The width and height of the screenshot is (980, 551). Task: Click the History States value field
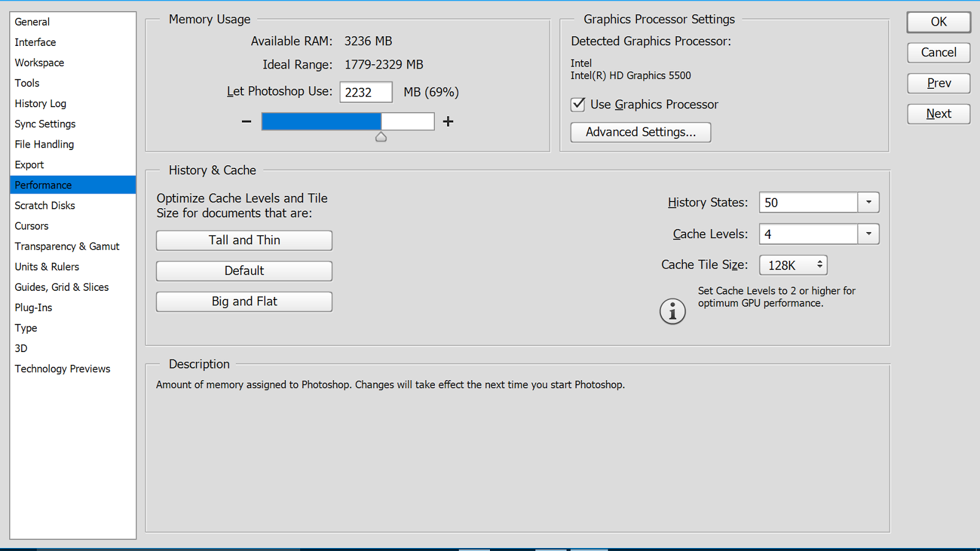[809, 203]
